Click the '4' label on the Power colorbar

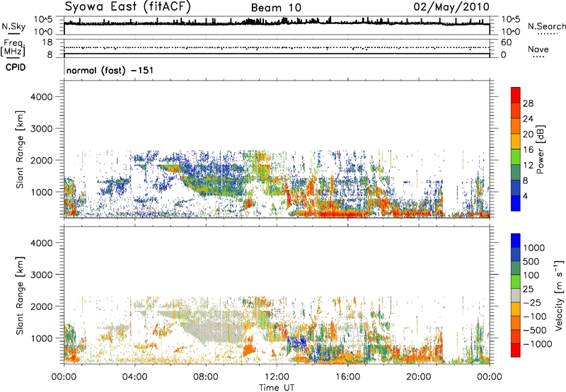pos(526,197)
